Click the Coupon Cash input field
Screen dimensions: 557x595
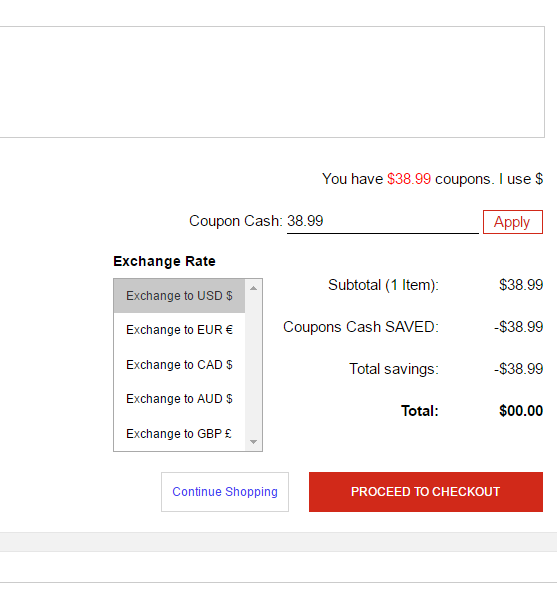click(382, 221)
